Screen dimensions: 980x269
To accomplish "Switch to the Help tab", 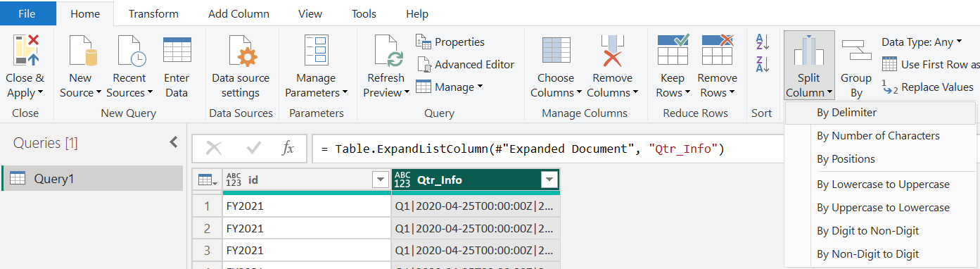I will click(417, 13).
